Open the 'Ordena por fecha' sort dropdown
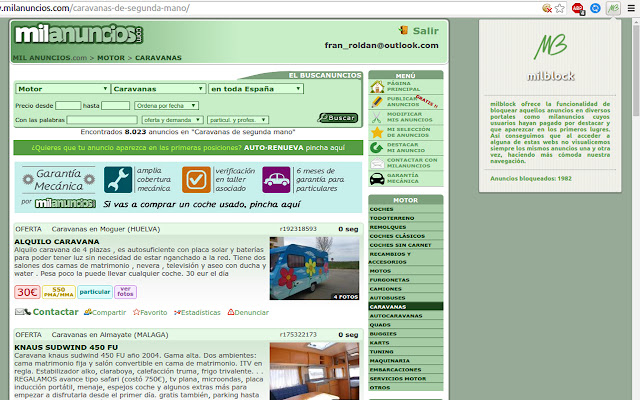Screen dimensions: 640x400 point(166,106)
